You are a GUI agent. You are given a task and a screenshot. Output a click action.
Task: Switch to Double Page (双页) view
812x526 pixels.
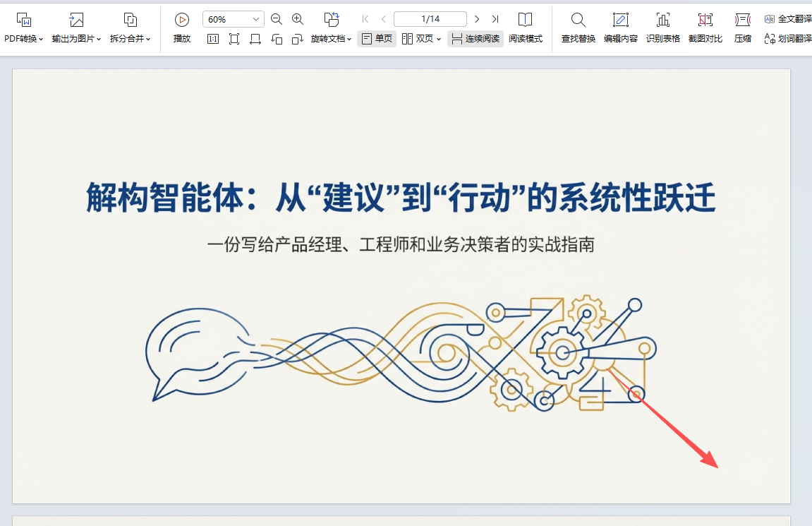click(x=421, y=39)
